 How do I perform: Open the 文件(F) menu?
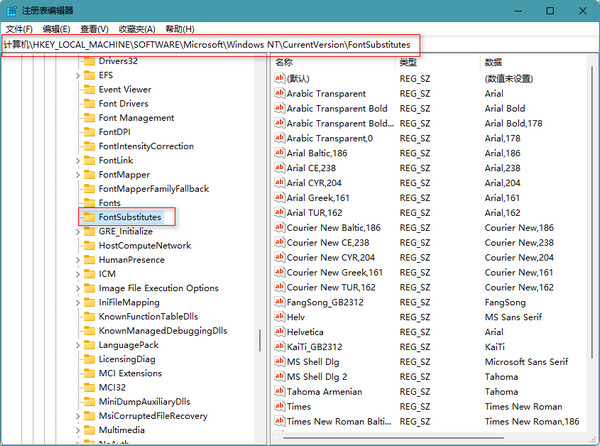[x=19, y=29]
